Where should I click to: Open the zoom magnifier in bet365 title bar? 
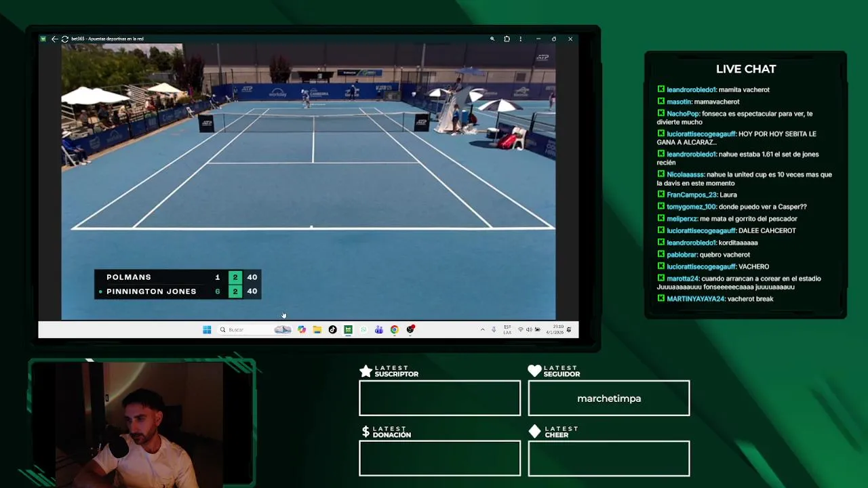point(492,39)
